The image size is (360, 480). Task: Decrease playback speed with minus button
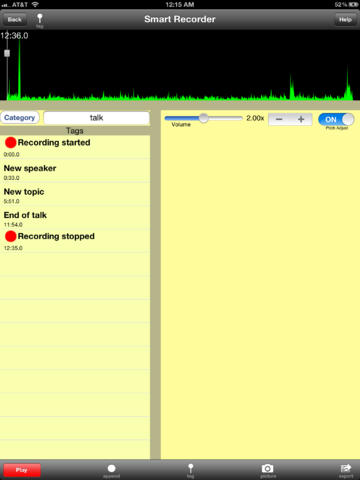click(x=279, y=119)
